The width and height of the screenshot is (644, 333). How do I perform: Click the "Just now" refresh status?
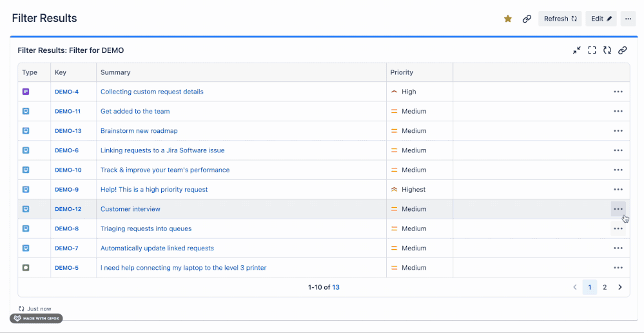point(35,308)
